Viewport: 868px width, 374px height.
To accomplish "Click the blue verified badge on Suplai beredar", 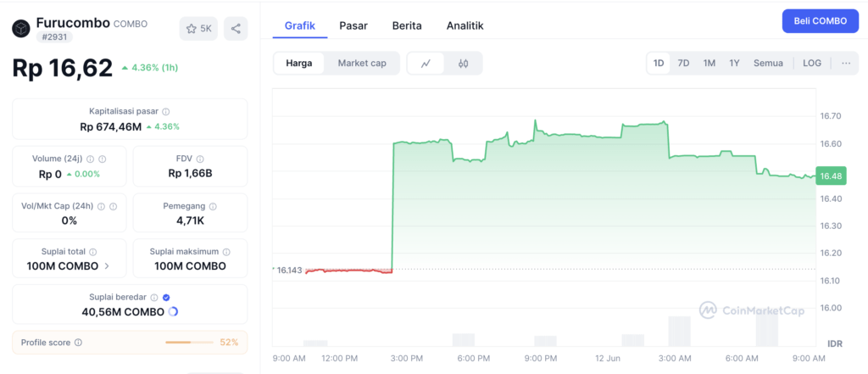I will click(167, 298).
